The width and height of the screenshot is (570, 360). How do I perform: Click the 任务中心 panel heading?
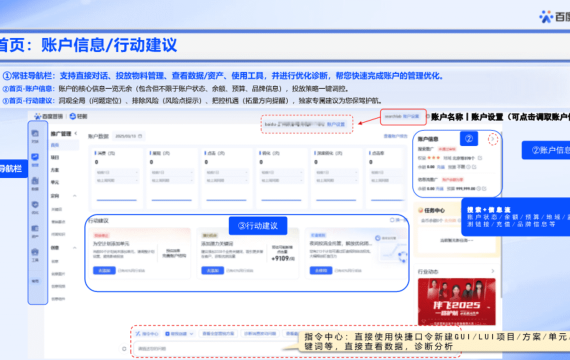coord(434,210)
